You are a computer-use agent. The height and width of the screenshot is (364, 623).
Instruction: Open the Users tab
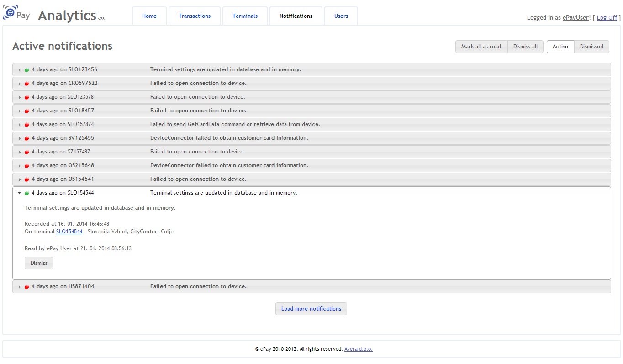(x=341, y=16)
